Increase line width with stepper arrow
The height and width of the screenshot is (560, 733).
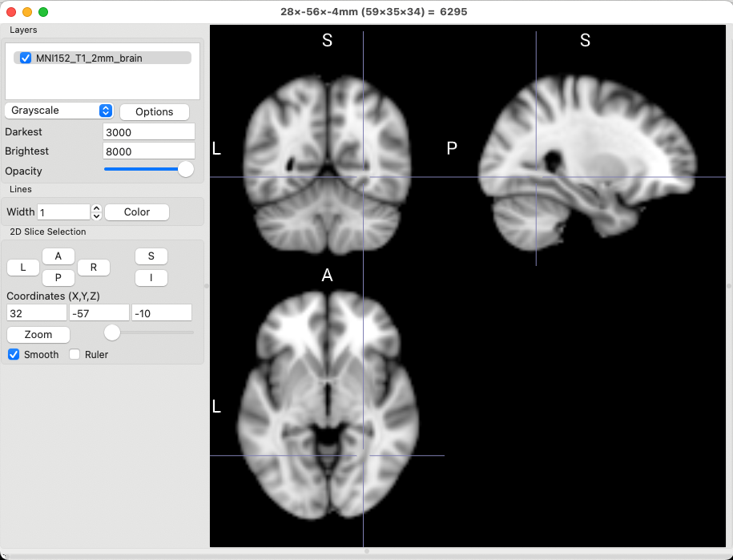click(x=97, y=208)
